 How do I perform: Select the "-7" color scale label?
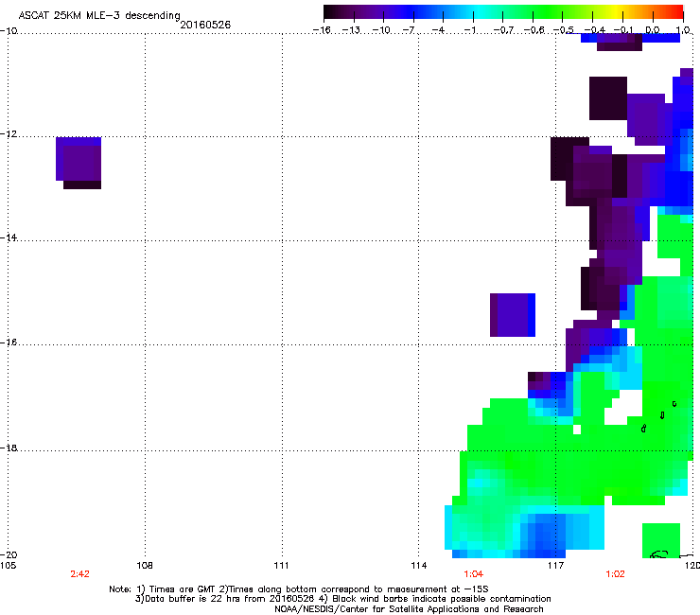point(409,30)
